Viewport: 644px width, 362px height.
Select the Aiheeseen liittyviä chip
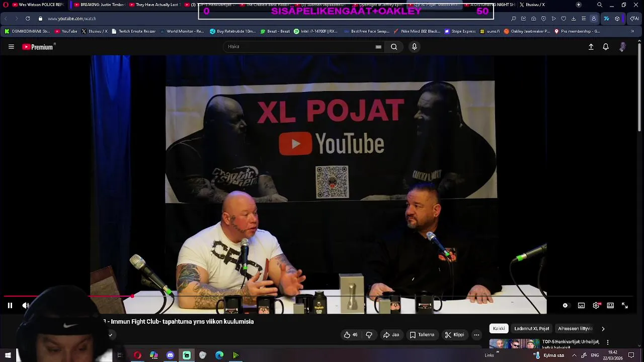(575, 328)
